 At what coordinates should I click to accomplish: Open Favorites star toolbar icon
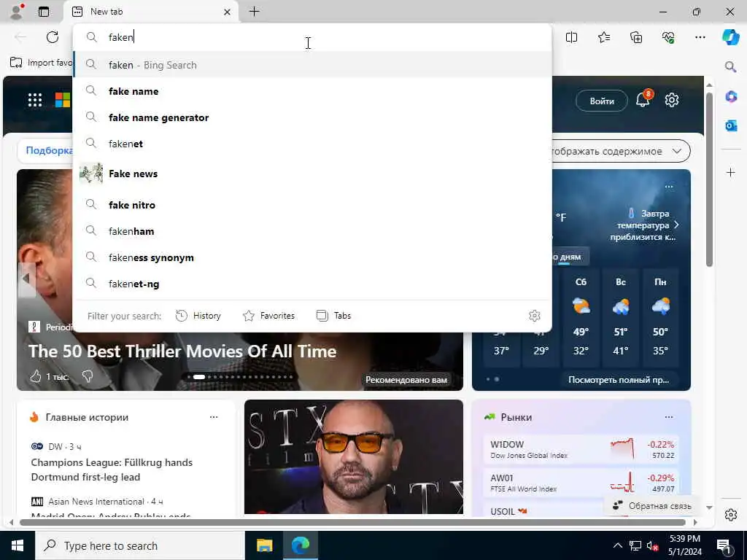[603, 37]
